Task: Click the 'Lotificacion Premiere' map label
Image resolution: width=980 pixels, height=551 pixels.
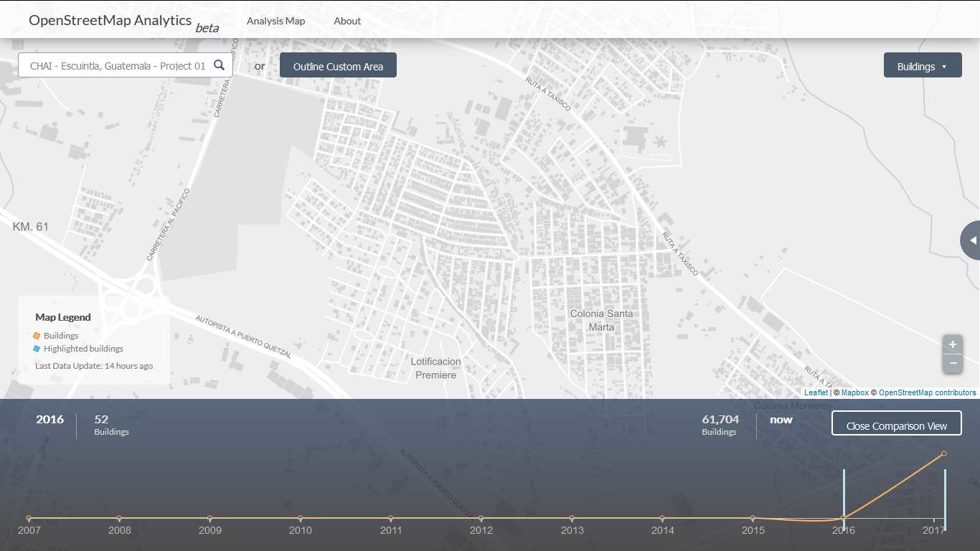Action: pos(436,368)
